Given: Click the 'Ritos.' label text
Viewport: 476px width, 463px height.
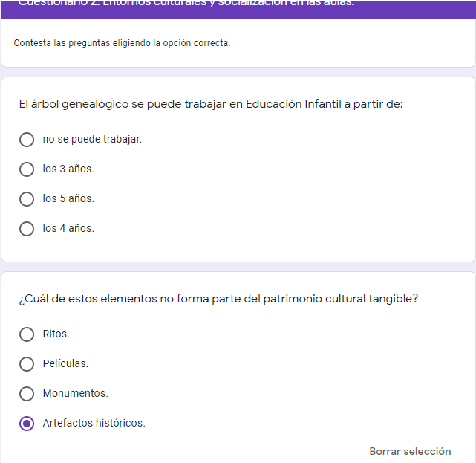Looking at the screenshot, I should point(56,334).
